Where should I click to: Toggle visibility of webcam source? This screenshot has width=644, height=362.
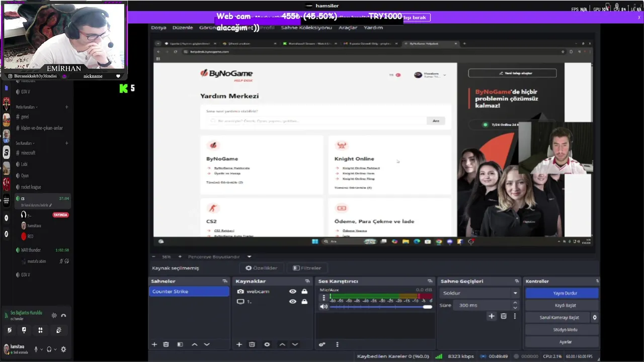coord(292,292)
